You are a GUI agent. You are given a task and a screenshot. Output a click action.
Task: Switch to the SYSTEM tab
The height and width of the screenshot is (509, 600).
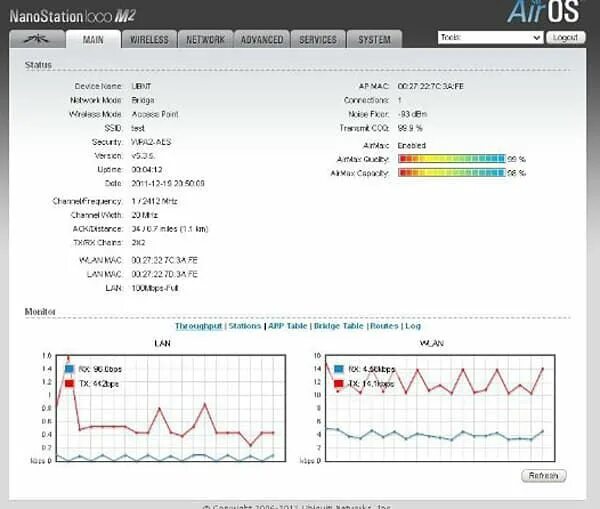[374, 39]
